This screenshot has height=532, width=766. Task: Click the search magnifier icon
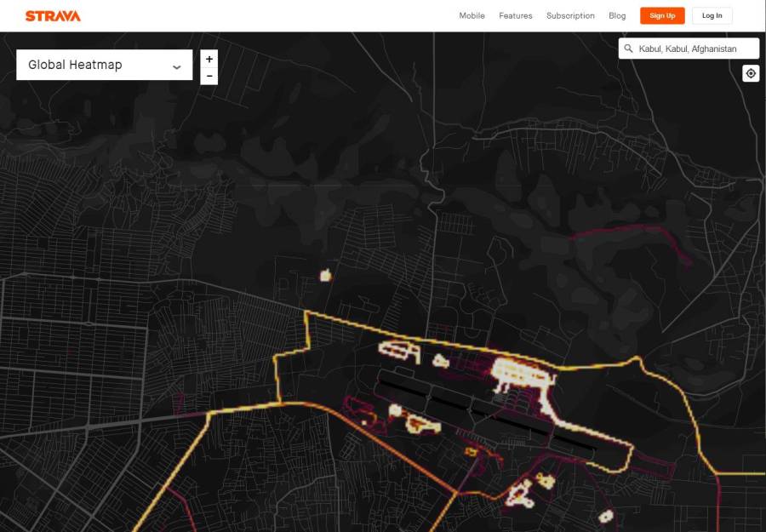pos(629,49)
